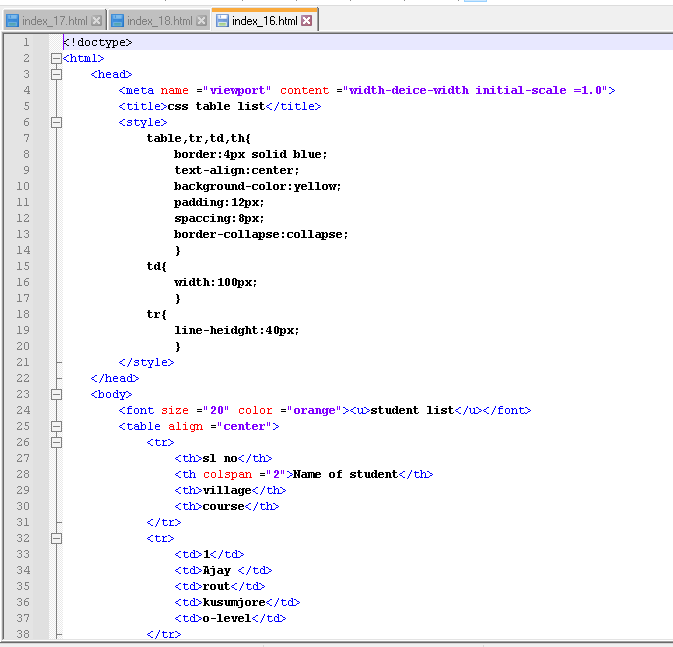The image size is (673, 647).
Task: Click the save icon on index_16.html tab
Action: tap(222, 20)
